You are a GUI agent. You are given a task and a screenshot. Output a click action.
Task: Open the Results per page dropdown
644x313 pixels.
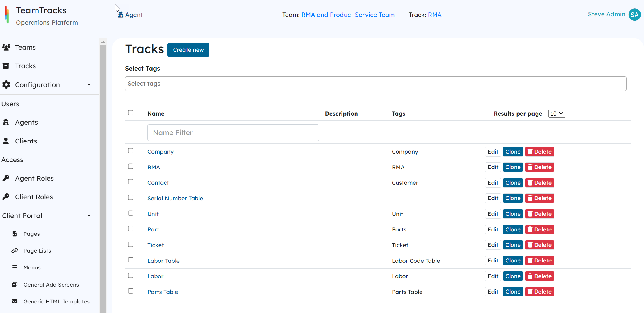556,114
